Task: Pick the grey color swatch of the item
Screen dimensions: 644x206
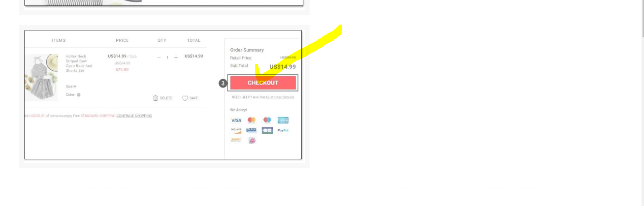Action: tap(79, 95)
